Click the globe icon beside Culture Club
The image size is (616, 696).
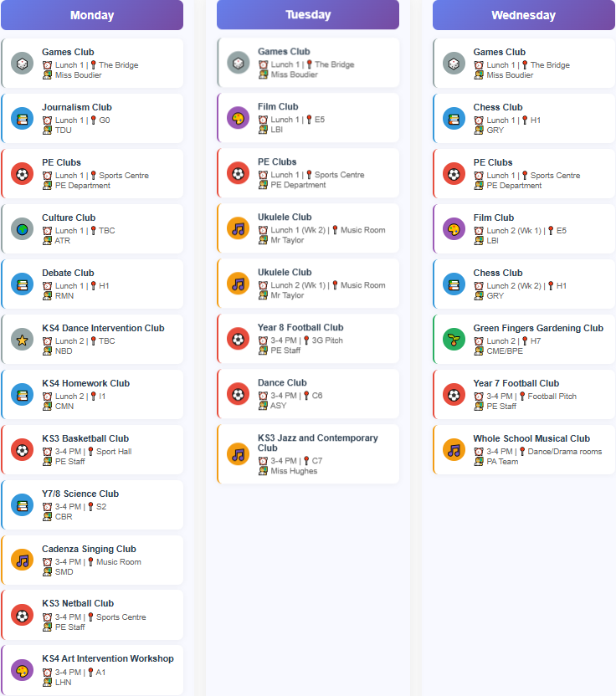23,228
